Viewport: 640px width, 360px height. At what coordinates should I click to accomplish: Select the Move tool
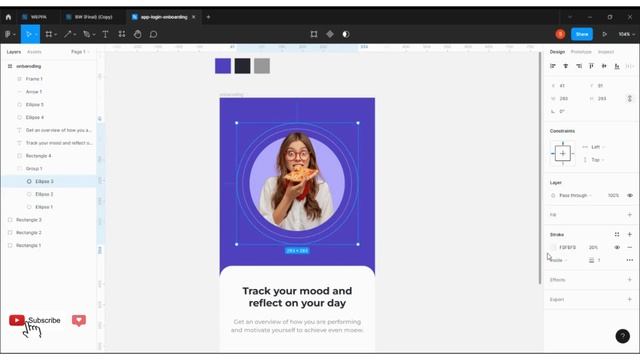(29, 34)
